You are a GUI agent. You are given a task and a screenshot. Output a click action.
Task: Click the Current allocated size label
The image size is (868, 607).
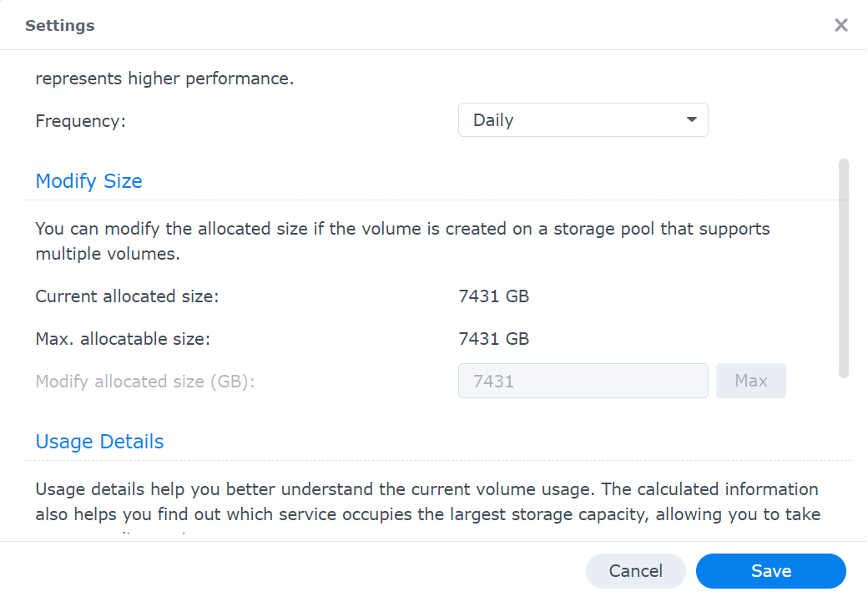point(128,296)
